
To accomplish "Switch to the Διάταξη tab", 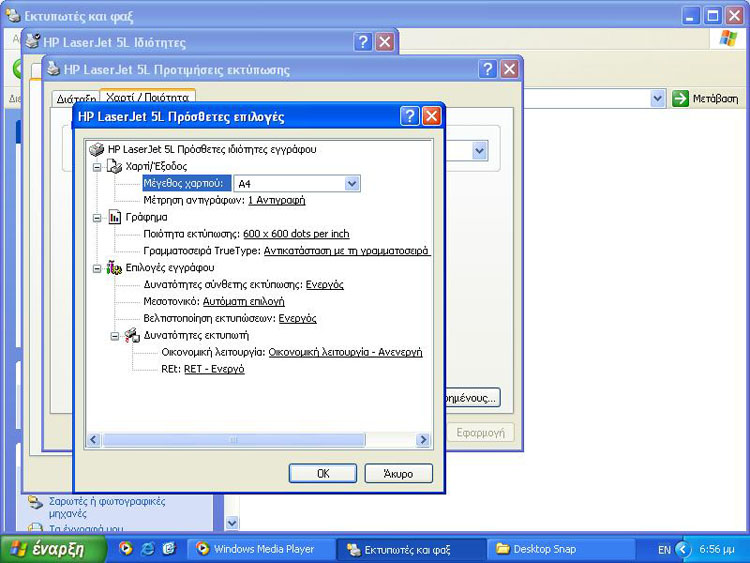I will pyautogui.click(x=76, y=99).
